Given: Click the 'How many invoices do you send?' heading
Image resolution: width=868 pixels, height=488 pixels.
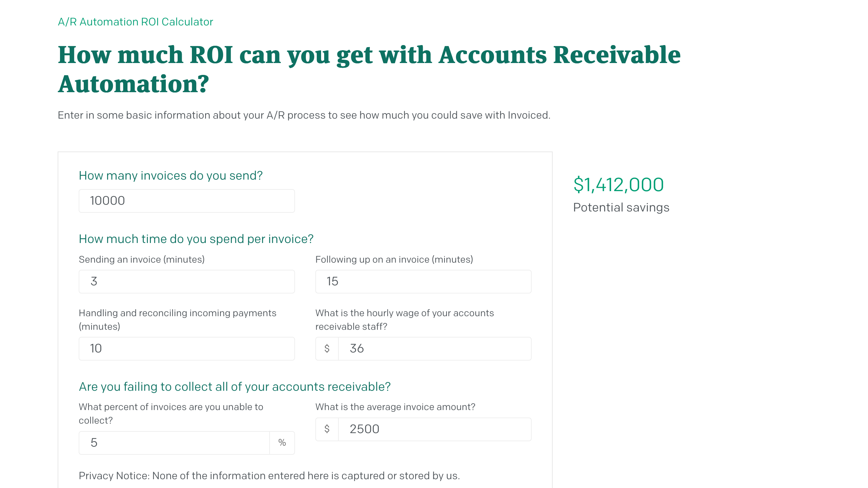Looking at the screenshot, I should point(171,176).
